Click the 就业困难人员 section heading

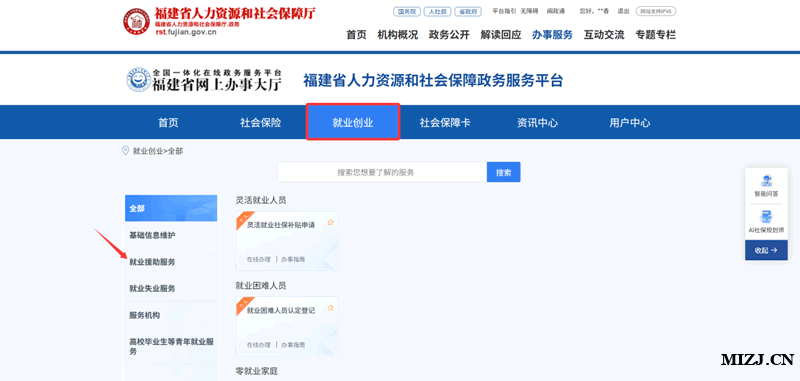(261, 286)
